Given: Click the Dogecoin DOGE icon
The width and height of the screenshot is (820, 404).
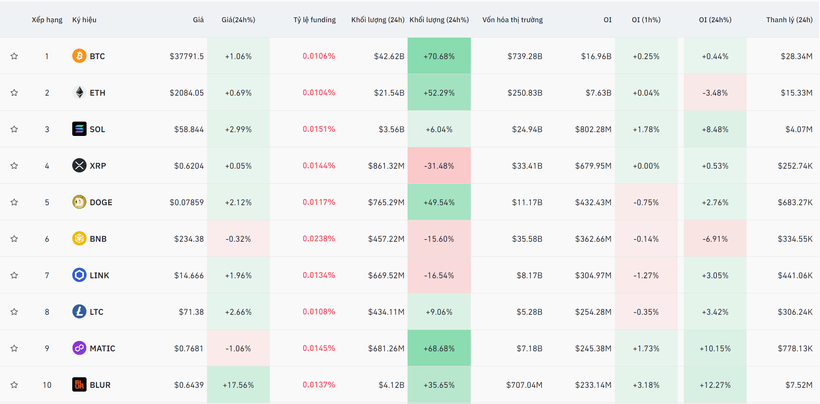Looking at the screenshot, I should click(79, 202).
